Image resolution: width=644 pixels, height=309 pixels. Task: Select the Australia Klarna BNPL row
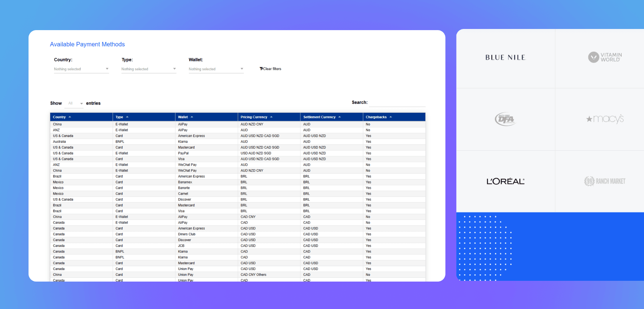pos(238,142)
